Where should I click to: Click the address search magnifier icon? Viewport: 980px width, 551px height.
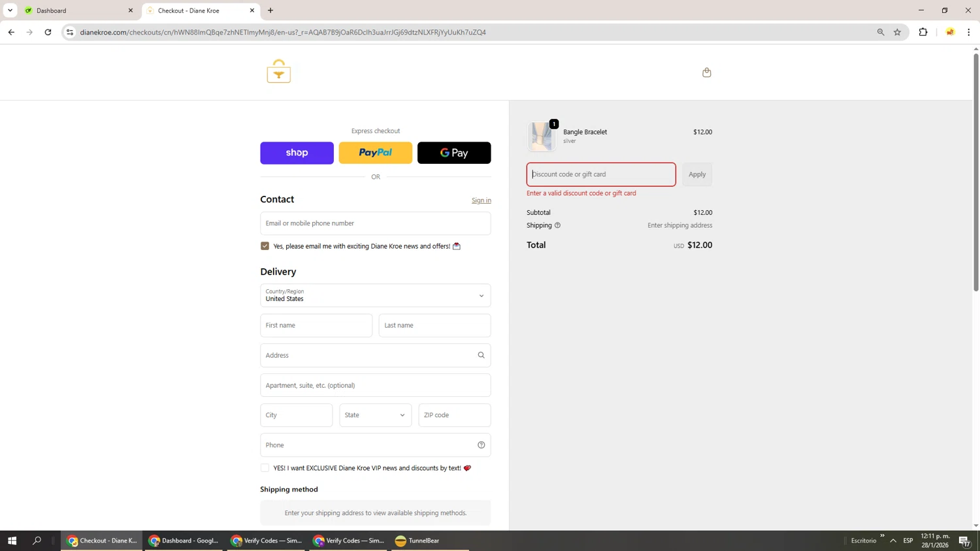click(481, 355)
